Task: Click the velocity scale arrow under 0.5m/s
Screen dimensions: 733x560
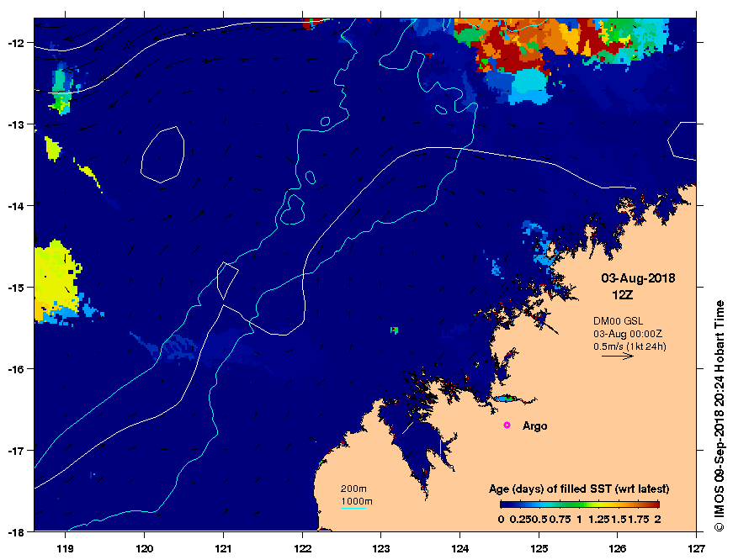Action: (x=618, y=356)
